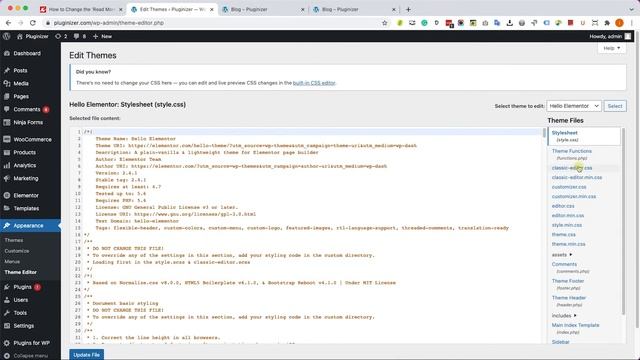Open Theme Header (header.php) file
Viewport: 640px width, 360px height.
tap(569, 301)
